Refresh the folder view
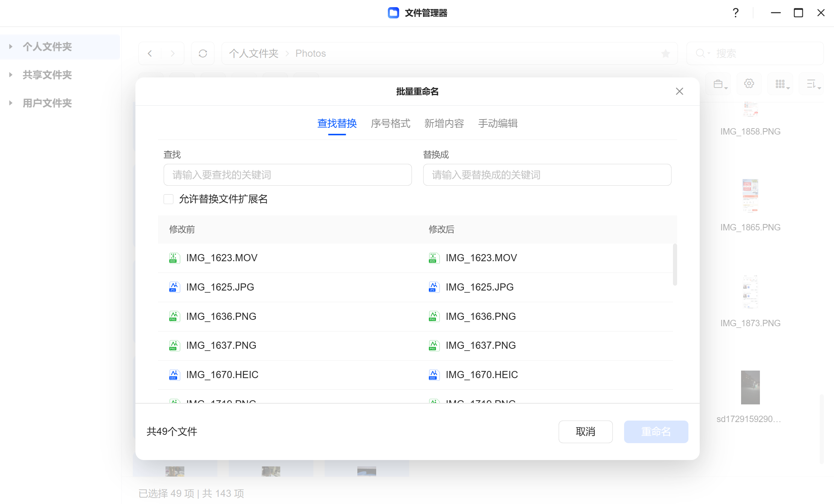 [203, 53]
